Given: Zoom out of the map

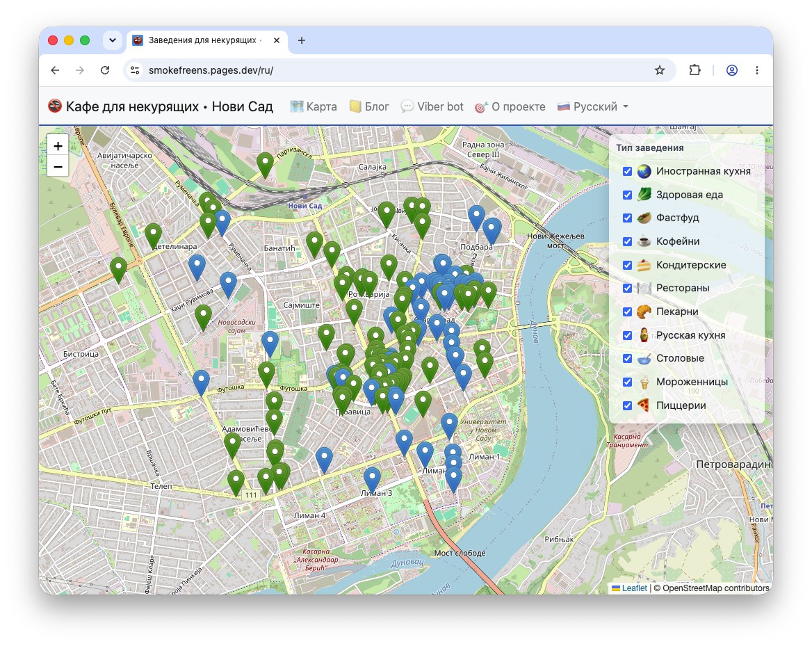Looking at the screenshot, I should (x=58, y=167).
